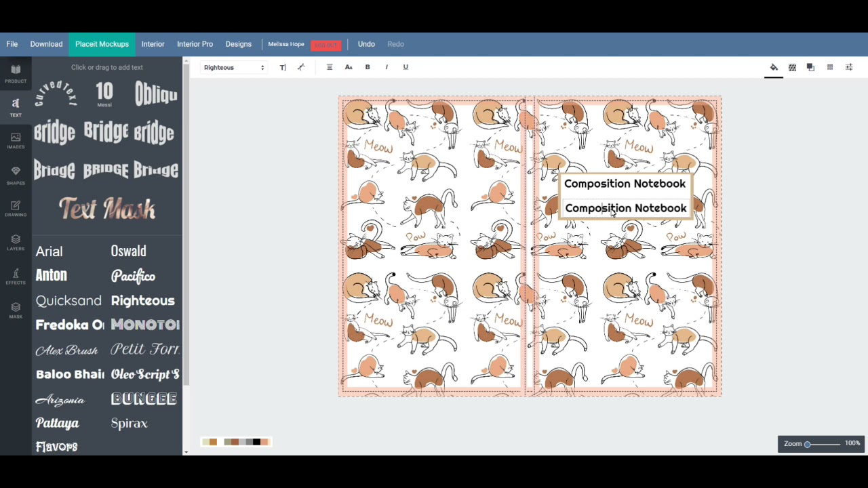Open the Product panel in sidebar

click(16, 73)
